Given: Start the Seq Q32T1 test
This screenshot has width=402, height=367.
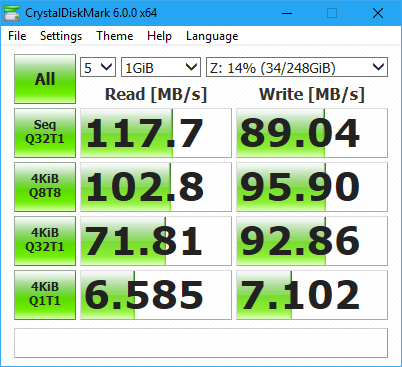Looking at the screenshot, I should (x=45, y=133).
